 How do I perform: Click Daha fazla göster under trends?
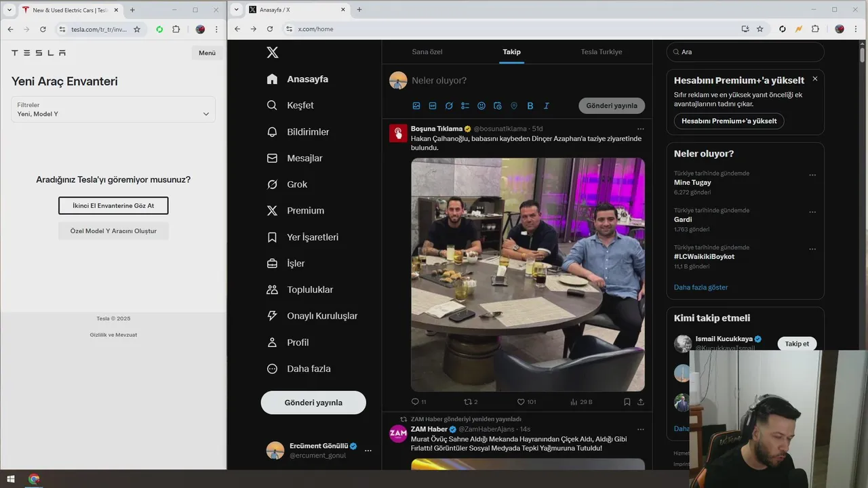click(x=701, y=287)
